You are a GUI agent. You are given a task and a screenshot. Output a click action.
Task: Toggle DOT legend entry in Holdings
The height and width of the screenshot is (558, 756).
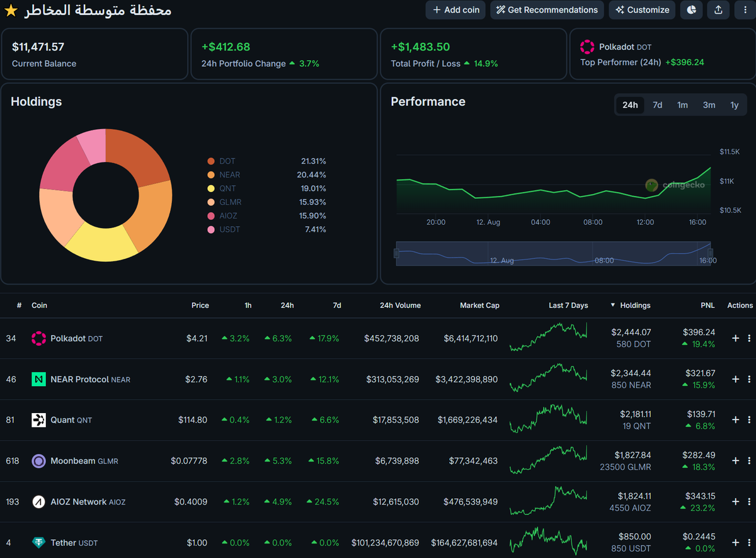coord(222,161)
